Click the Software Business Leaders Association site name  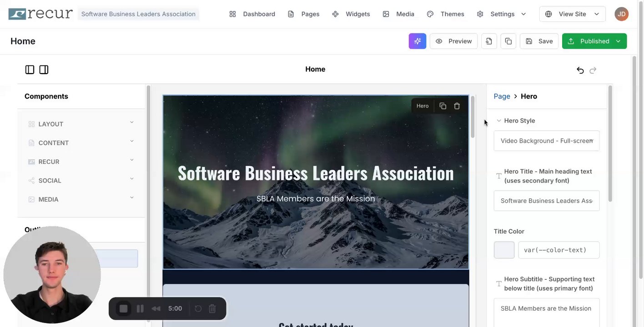click(x=138, y=14)
